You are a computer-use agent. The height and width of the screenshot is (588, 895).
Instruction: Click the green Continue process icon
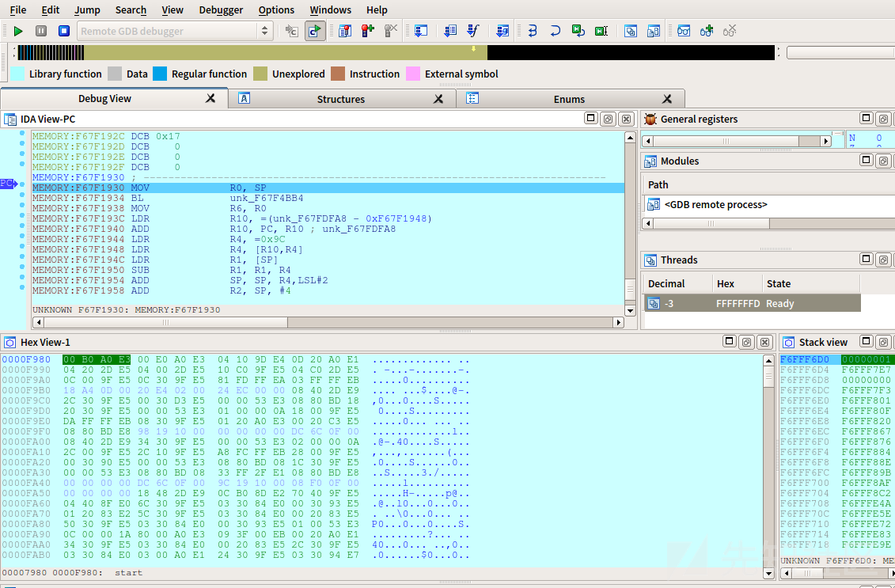tap(18, 30)
